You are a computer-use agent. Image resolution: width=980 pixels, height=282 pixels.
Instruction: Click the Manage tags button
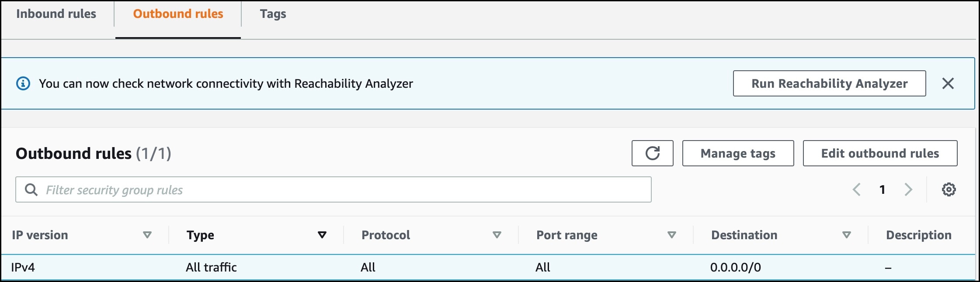point(738,153)
